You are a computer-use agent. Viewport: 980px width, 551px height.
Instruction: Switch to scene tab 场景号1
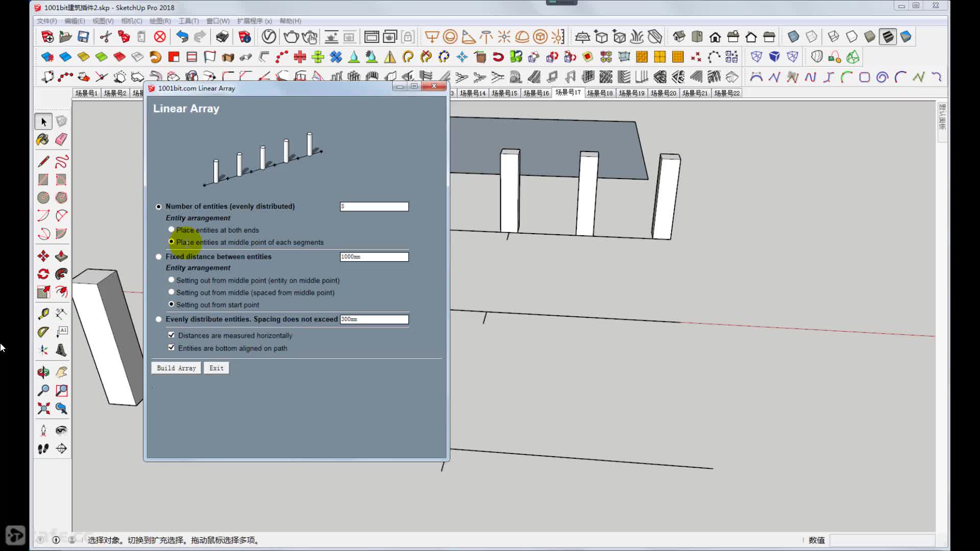86,93
